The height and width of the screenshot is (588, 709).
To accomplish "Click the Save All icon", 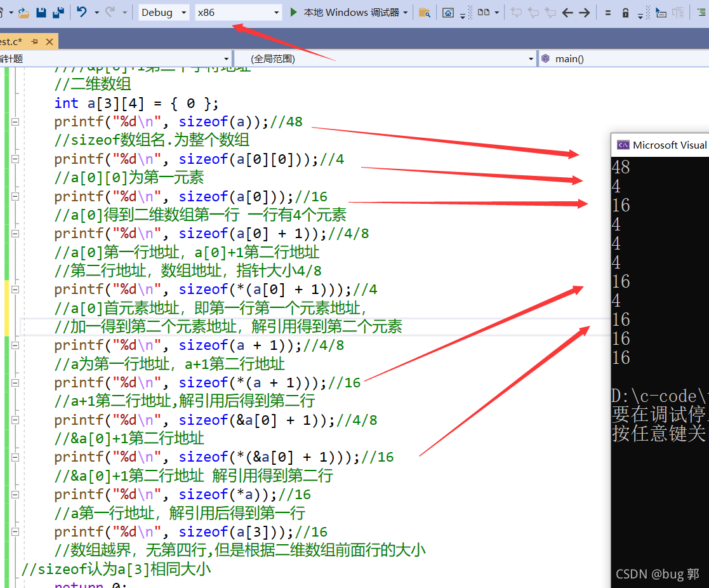I will tap(58, 13).
